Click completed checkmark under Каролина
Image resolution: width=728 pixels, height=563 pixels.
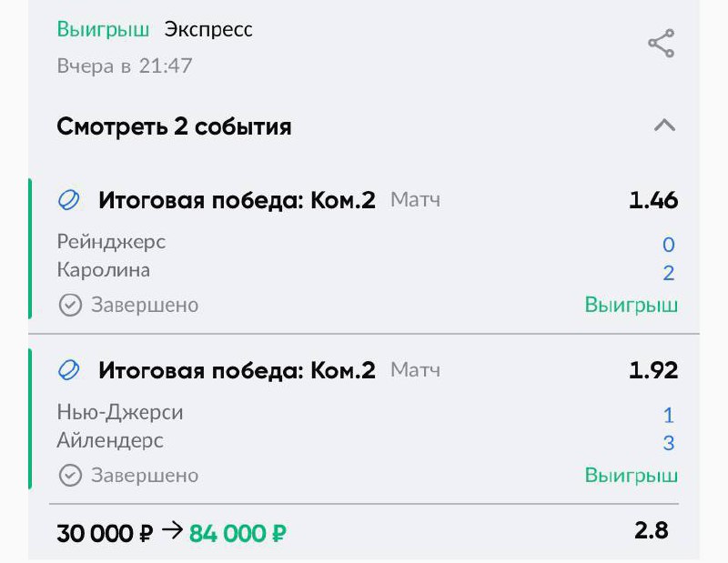click(69, 305)
